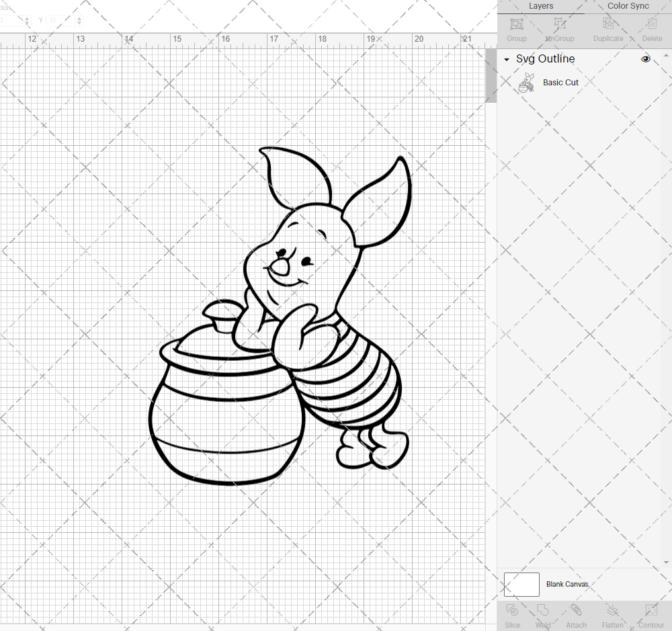
Task: Click the Blank Canvas color swatch
Action: click(521, 584)
